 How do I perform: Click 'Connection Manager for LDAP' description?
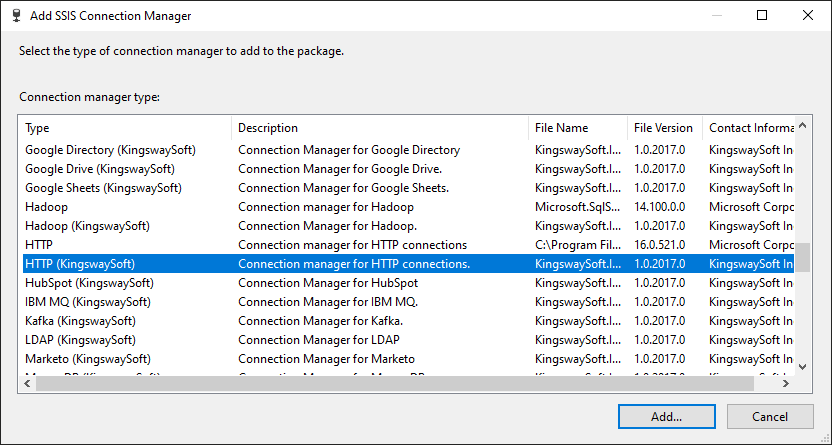click(x=319, y=340)
